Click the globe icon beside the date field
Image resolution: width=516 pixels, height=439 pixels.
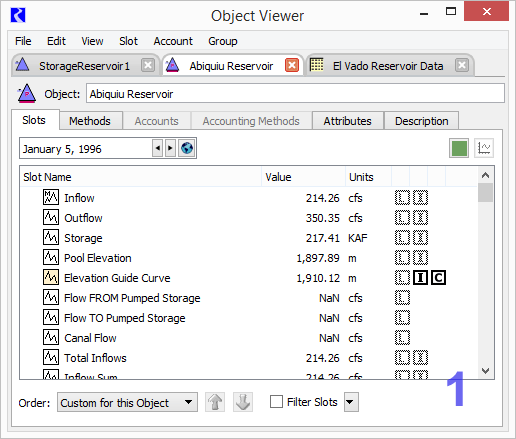tap(187, 148)
